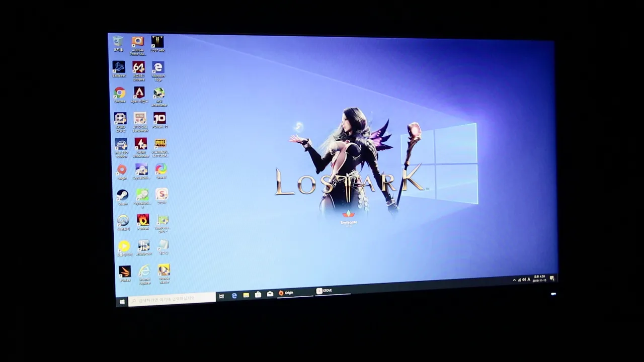Image resolution: width=644 pixels, height=362 pixels.
Task: Open the CPUID HWMonitor shortcut
Action: [x=141, y=148]
